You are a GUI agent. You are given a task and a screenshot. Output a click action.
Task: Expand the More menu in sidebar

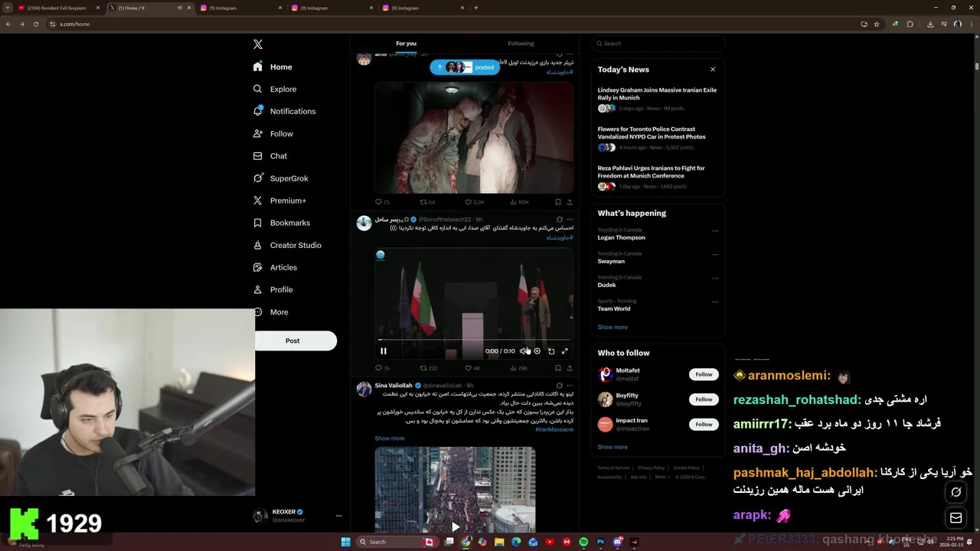273,312
